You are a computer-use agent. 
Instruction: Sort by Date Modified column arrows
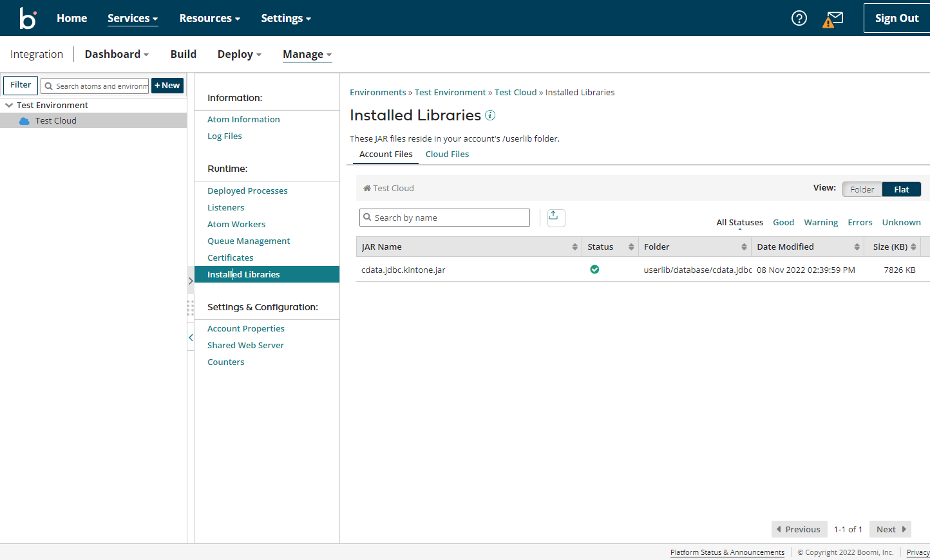pos(857,247)
